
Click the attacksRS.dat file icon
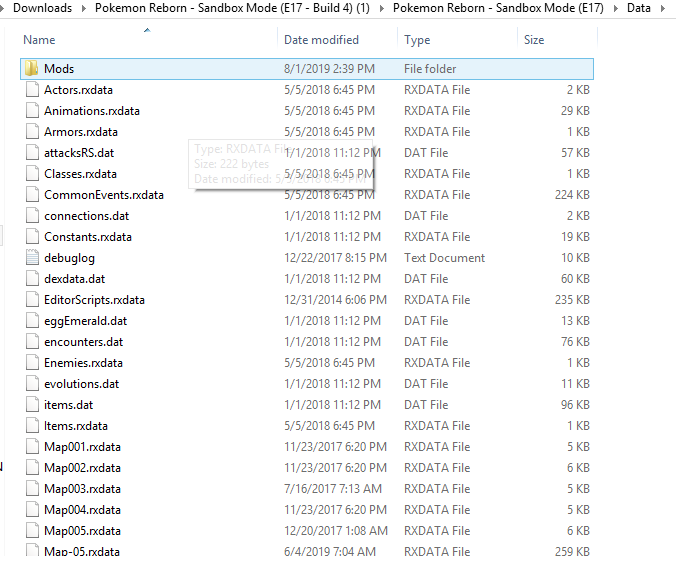[31, 153]
